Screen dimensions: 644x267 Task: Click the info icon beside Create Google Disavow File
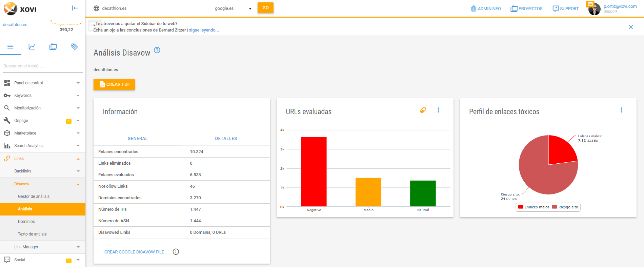coord(176,252)
